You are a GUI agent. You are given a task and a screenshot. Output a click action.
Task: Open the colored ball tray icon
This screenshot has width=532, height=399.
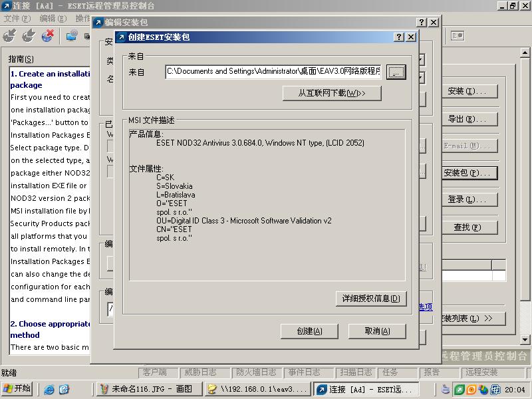(484, 389)
